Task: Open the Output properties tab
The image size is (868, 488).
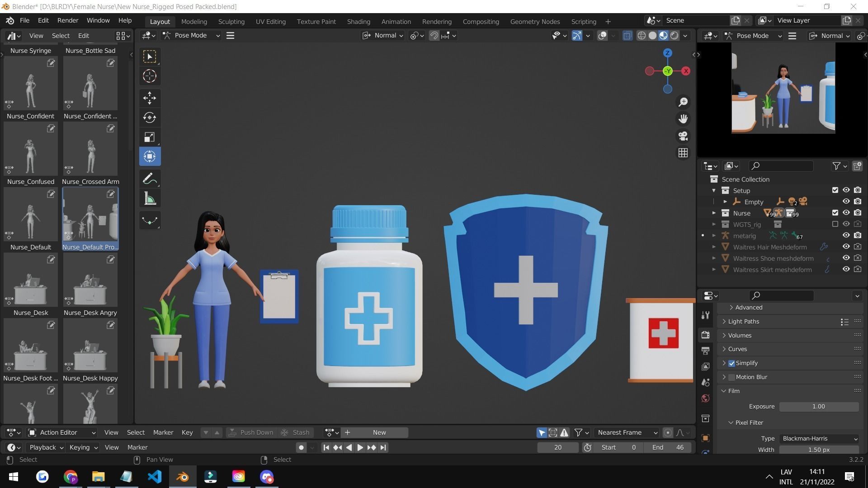Action: 705,351
